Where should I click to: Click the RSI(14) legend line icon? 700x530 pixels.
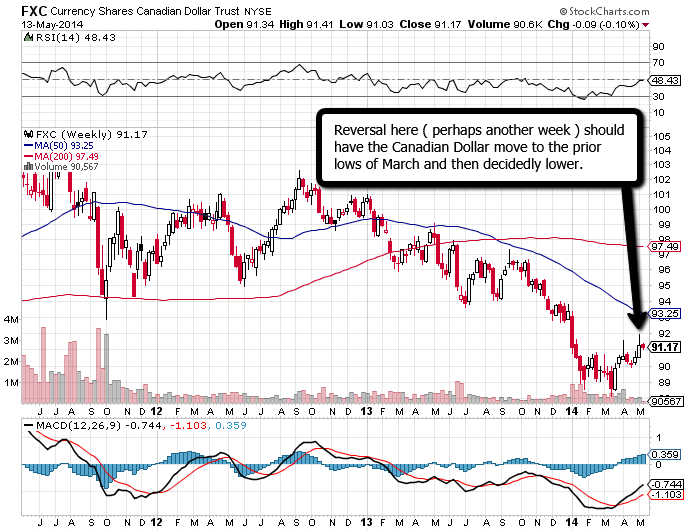tap(28, 37)
